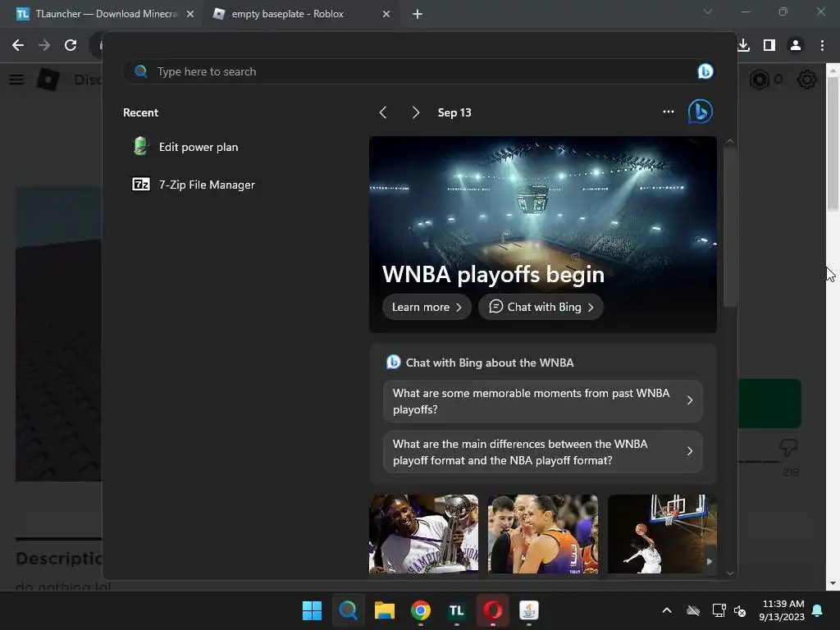This screenshot has height=630, width=840.
Task: Click the search panel scroll-up arrow
Action: (729, 141)
